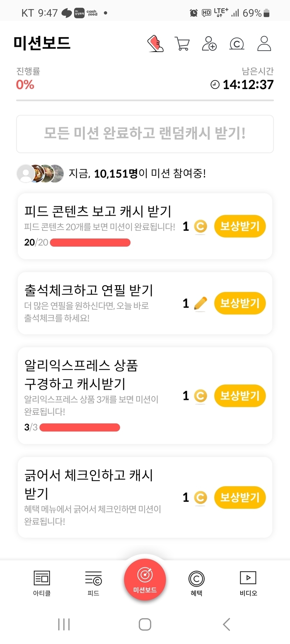Screen dimensions: 290x644
Task: Tap the red sneaker step-counter icon
Action: click(155, 44)
